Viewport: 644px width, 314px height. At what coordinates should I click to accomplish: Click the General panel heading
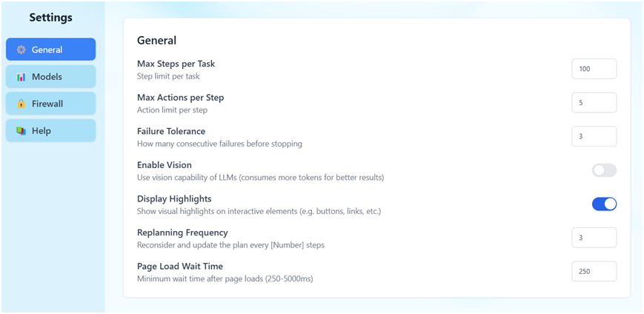[156, 40]
